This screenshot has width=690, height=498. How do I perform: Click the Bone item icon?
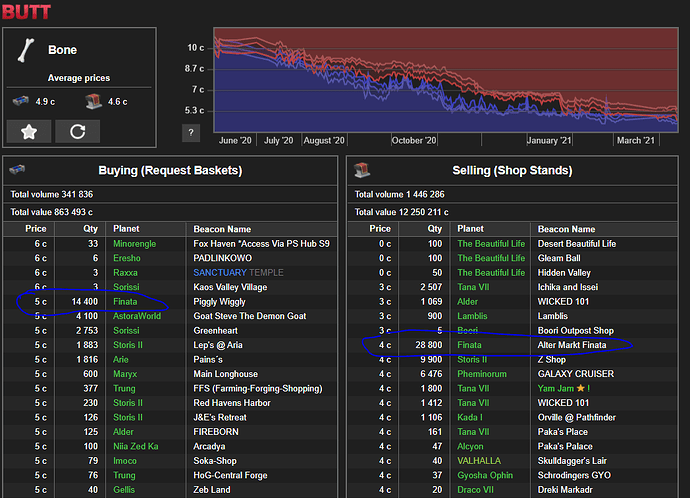point(26,50)
